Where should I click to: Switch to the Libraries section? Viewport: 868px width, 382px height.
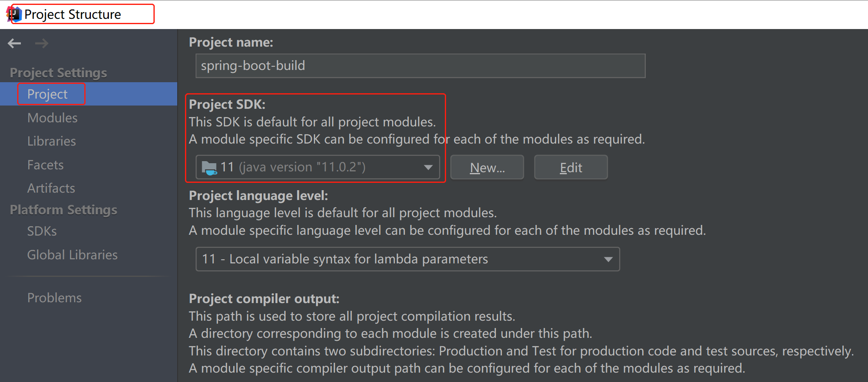(51, 141)
